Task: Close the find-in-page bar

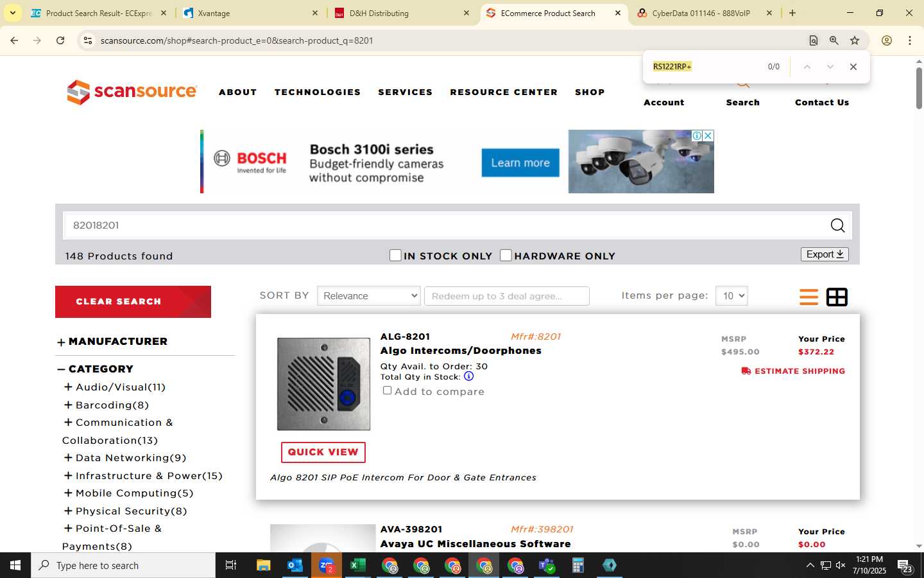Action: (x=853, y=67)
